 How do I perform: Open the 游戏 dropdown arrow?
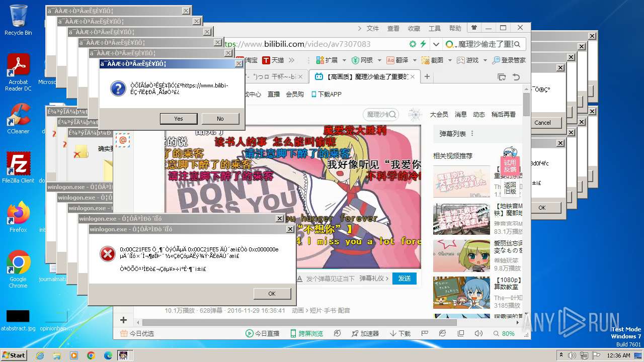tap(486, 60)
